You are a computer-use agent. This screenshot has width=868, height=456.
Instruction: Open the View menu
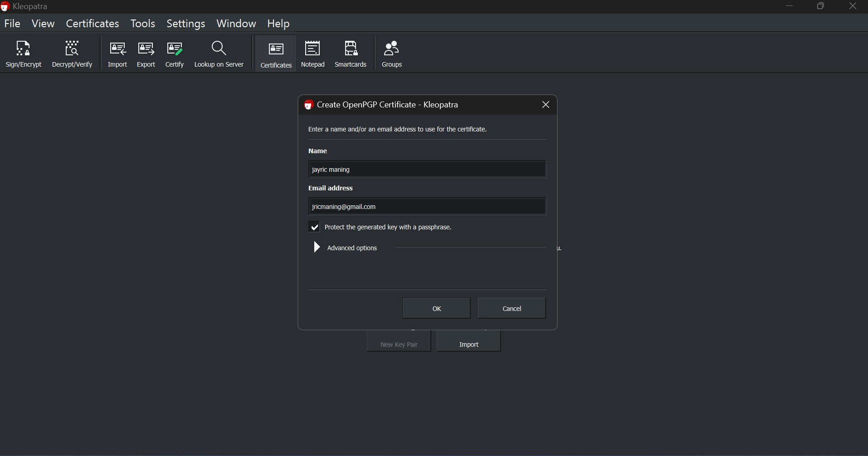coord(43,24)
